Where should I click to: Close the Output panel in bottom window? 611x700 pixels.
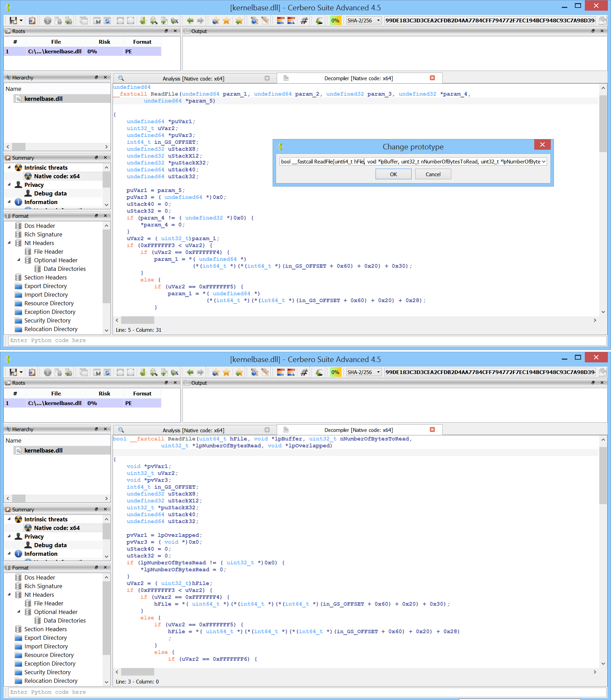click(x=602, y=383)
